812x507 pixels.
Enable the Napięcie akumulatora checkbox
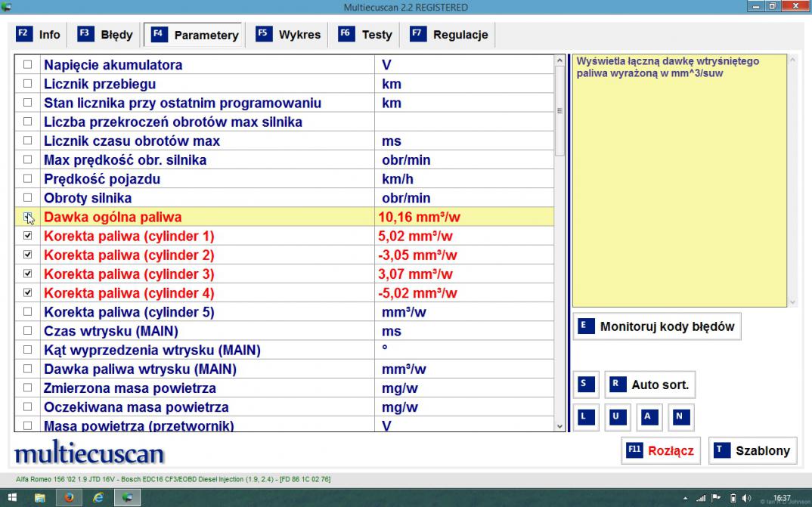point(27,65)
